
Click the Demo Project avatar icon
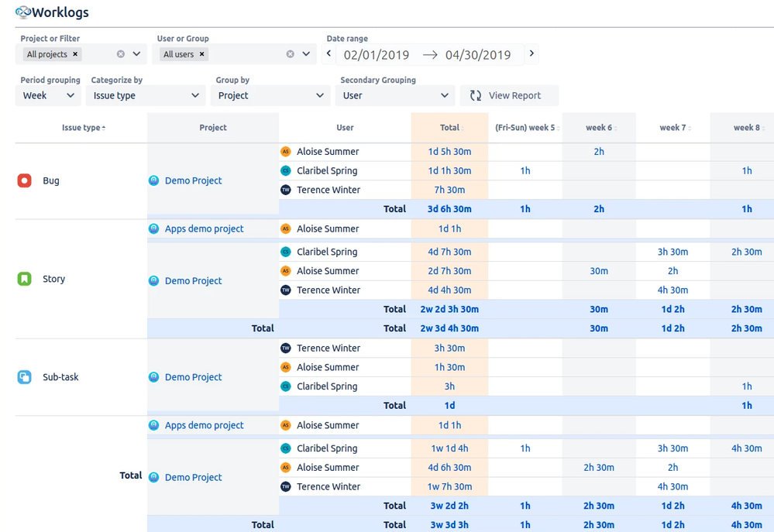(x=153, y=180)
